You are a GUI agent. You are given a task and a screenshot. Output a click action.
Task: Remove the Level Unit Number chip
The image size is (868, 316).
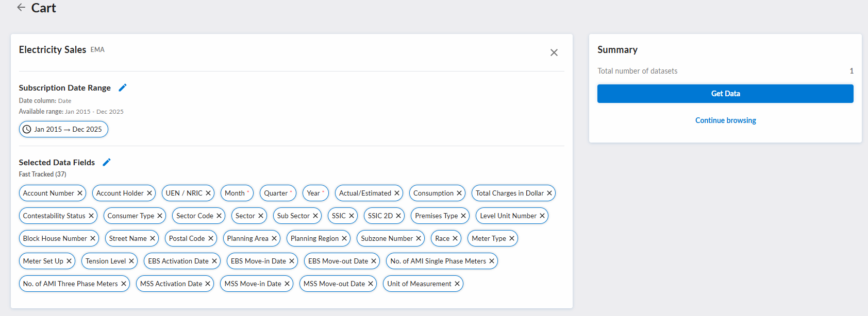point(542,216)
